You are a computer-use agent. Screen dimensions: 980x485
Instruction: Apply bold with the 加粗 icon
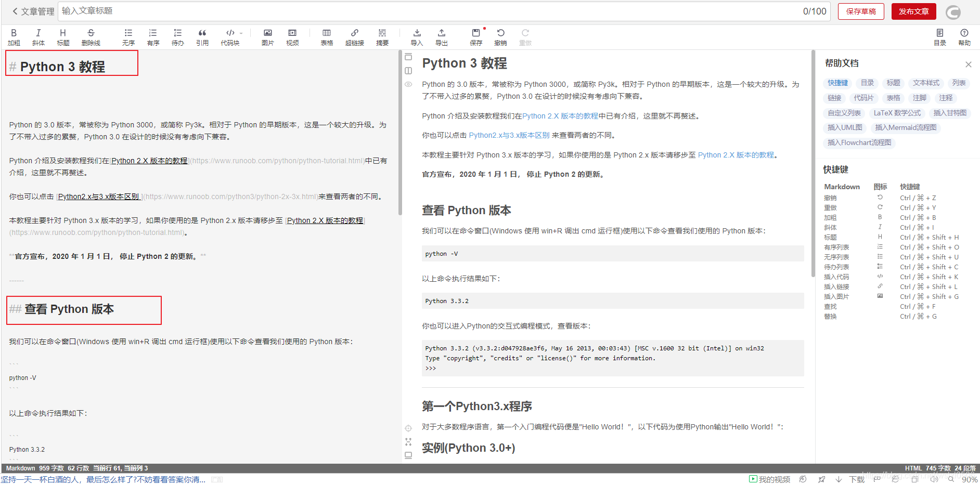pos(14,37)
